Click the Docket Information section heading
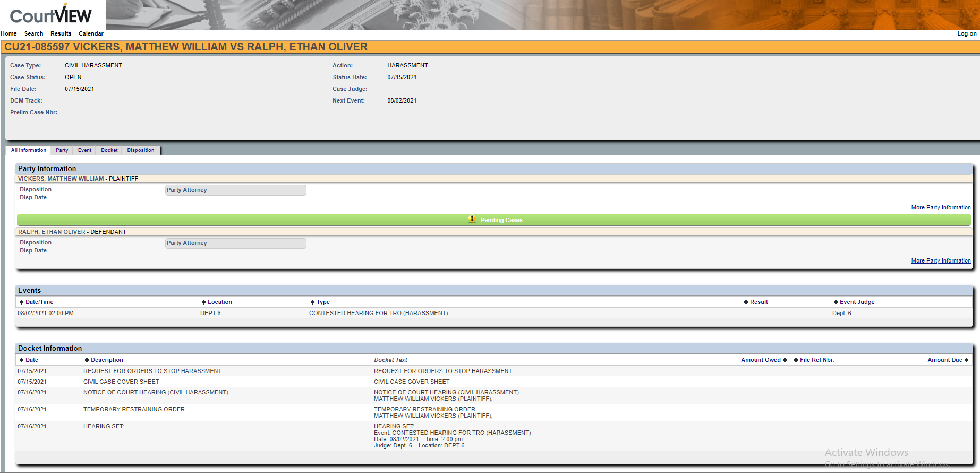980x473 pixels. (x=50, y=349)
